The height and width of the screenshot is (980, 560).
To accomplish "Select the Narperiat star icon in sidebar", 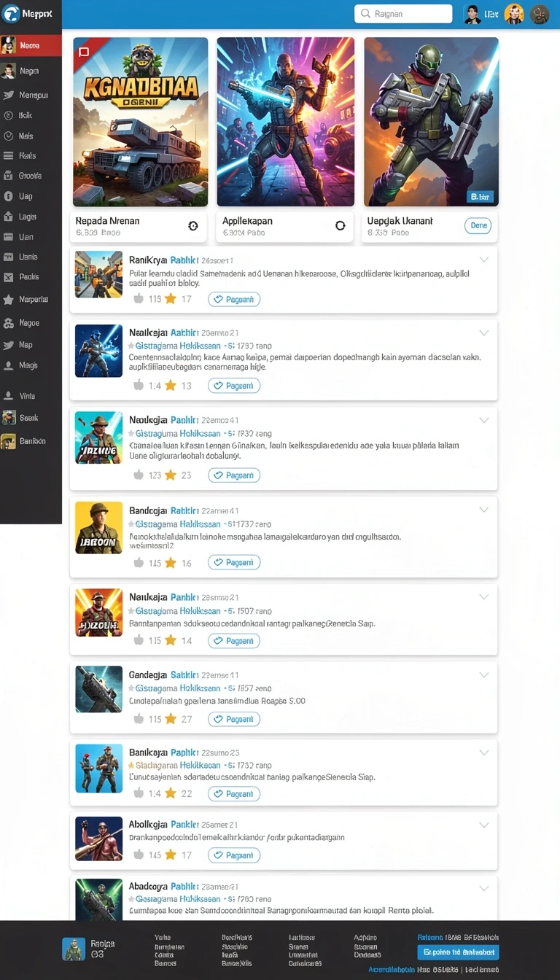I will (9, 300).
